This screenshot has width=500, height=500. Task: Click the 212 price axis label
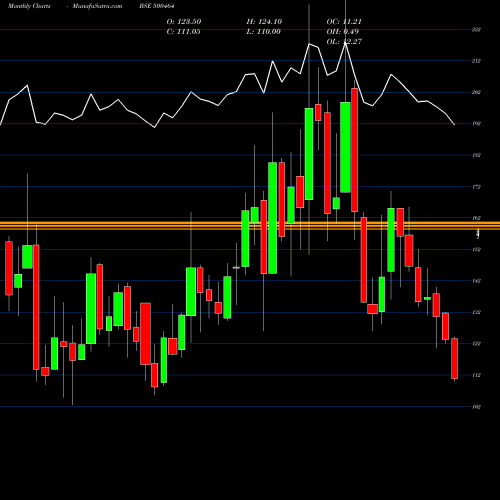pos(476,61)
